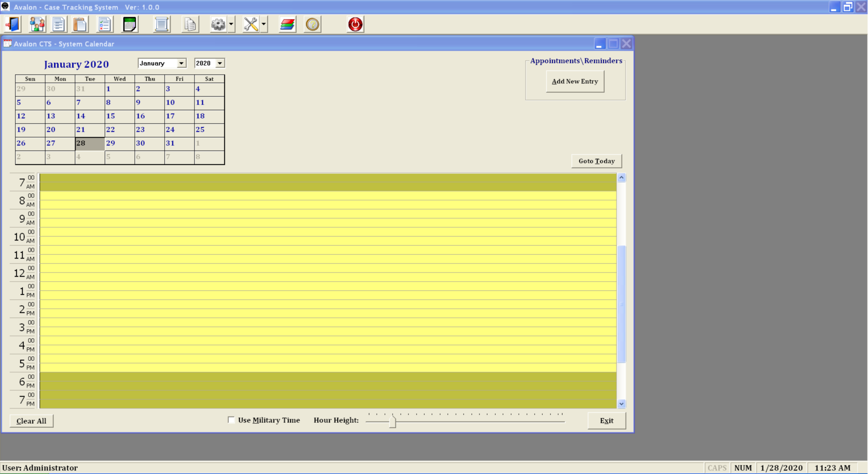Click the January 2020 calendar heading

pos(76,64)
